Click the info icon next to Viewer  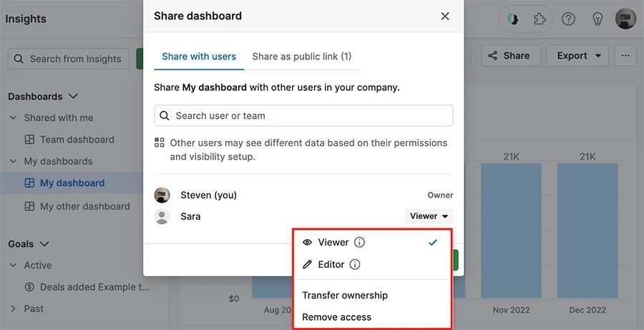[x=359, y=243]
